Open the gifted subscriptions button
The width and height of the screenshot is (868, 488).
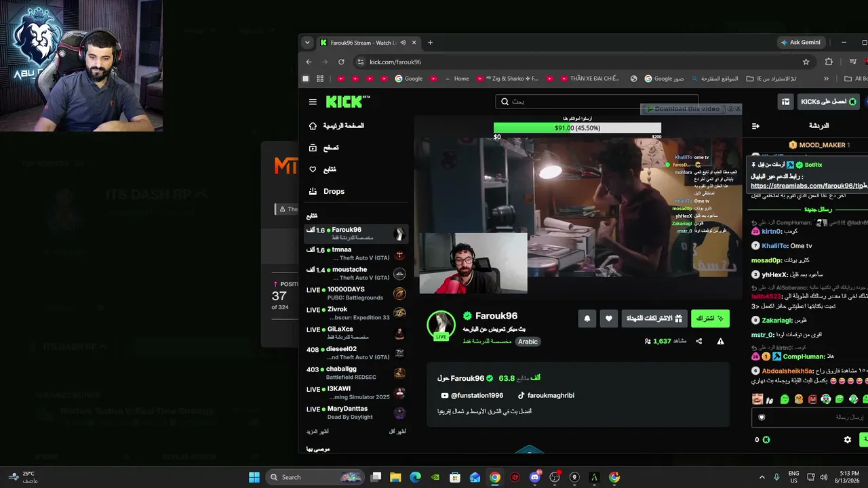click(654, 319)
